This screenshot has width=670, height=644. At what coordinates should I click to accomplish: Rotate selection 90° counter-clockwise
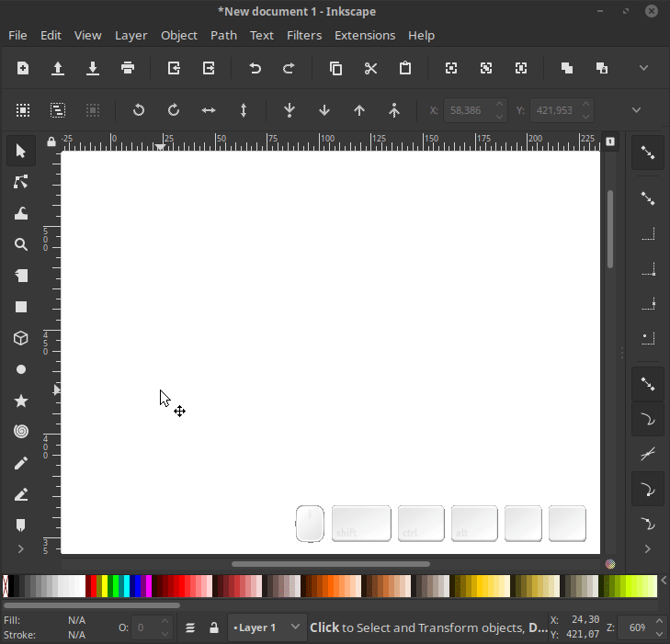click(x=139, y=110)
